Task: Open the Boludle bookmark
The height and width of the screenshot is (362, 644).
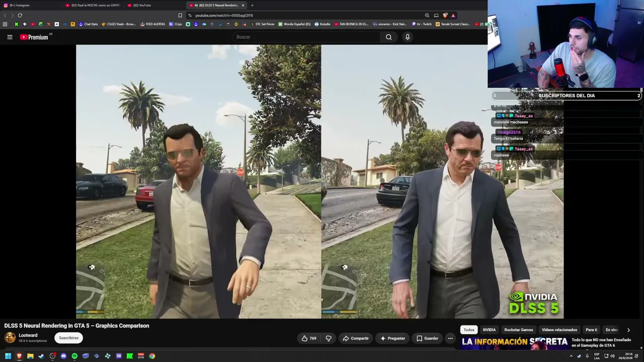Action: tap(323, 24)
